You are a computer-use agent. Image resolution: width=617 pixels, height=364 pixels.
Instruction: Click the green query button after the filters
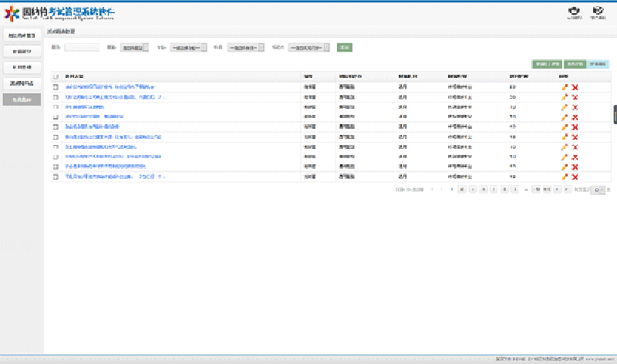click(344, 48)
